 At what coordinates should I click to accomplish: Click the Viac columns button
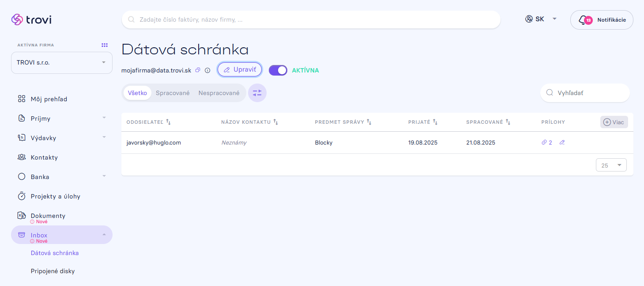(x=614, y=122)
